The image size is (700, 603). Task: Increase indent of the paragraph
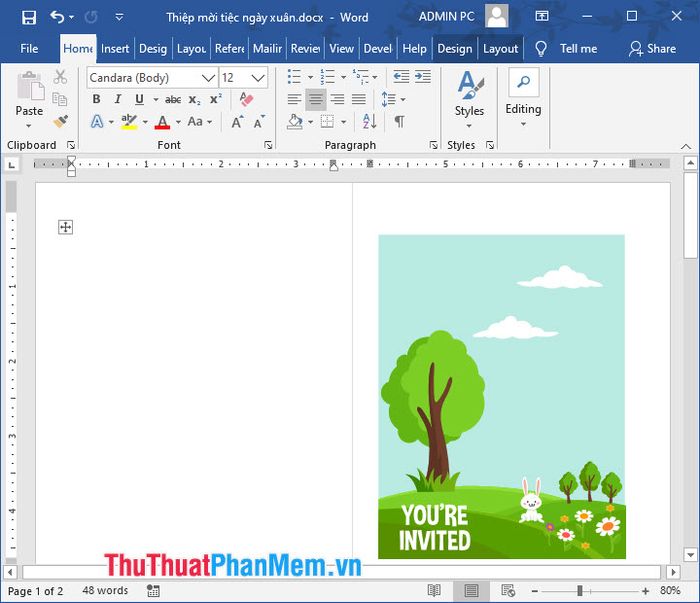(424, 77)
